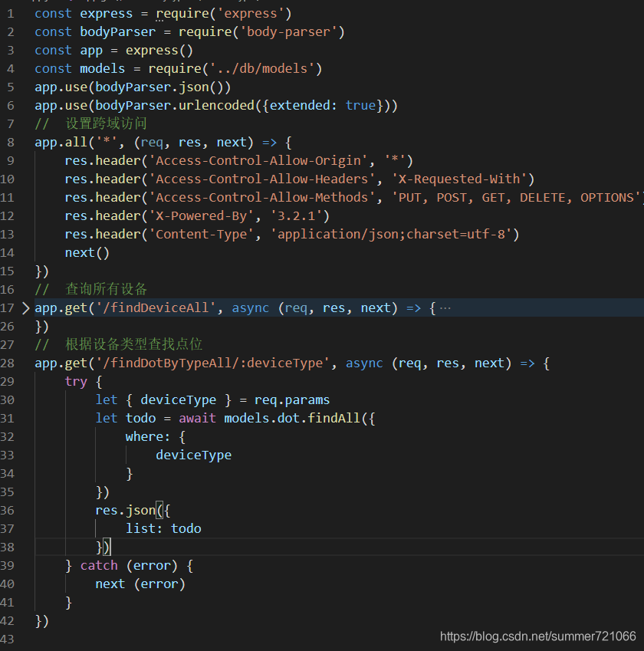Click the async keyword on line 28

364,363
